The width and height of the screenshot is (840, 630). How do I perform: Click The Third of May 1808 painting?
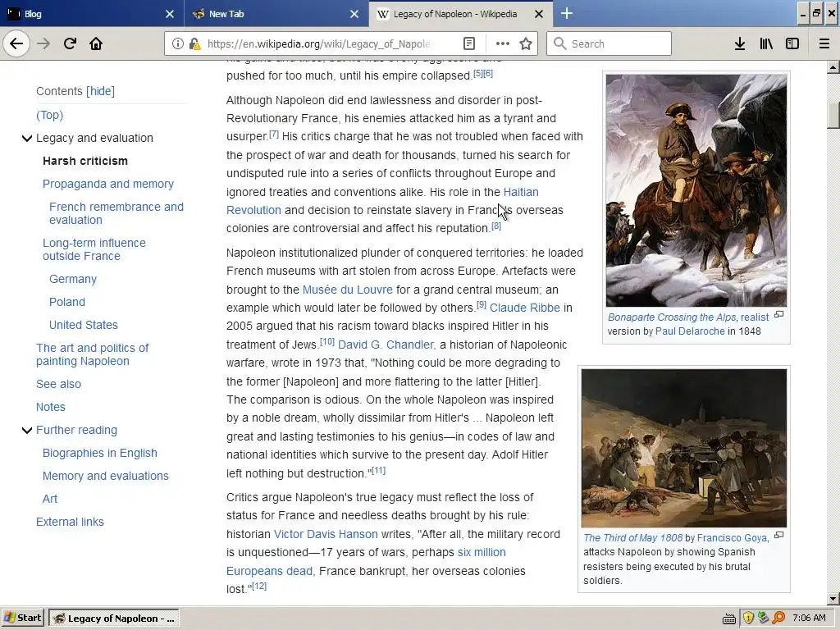[684, 449]
